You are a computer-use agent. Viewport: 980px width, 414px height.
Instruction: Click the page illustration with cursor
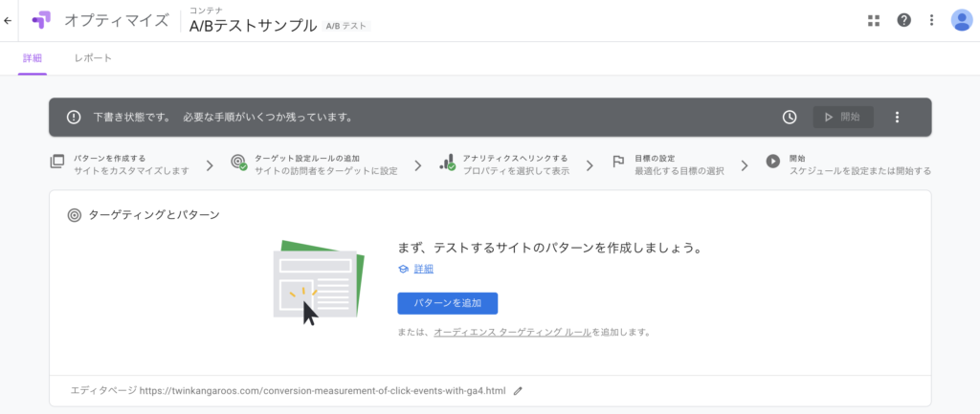tap(319, 282)
